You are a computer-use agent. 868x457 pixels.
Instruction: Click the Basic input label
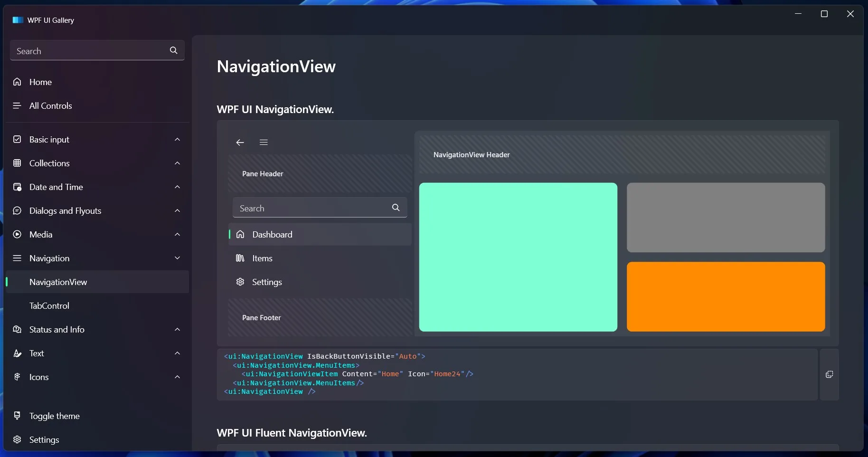pyautogui.click(x=49, y=139)
